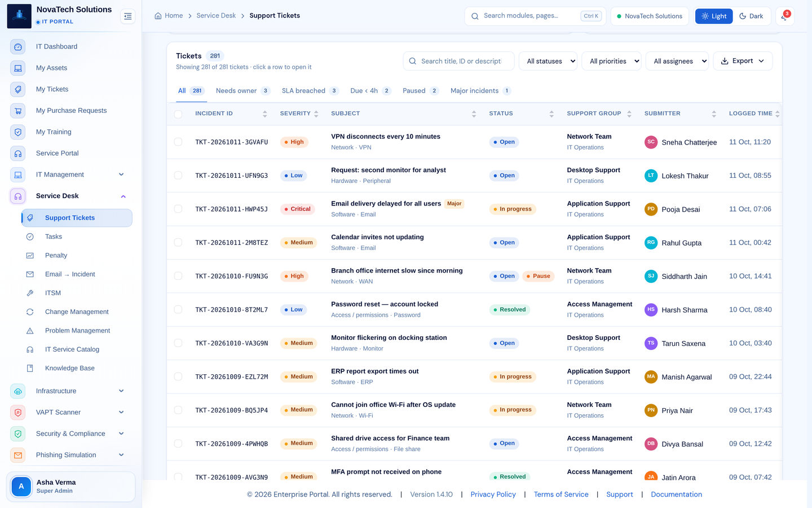Check the box for ticket TKT-20261011-3GVAFU
Viewport: 812px width, 508px height.
click(x=178, y=142)
